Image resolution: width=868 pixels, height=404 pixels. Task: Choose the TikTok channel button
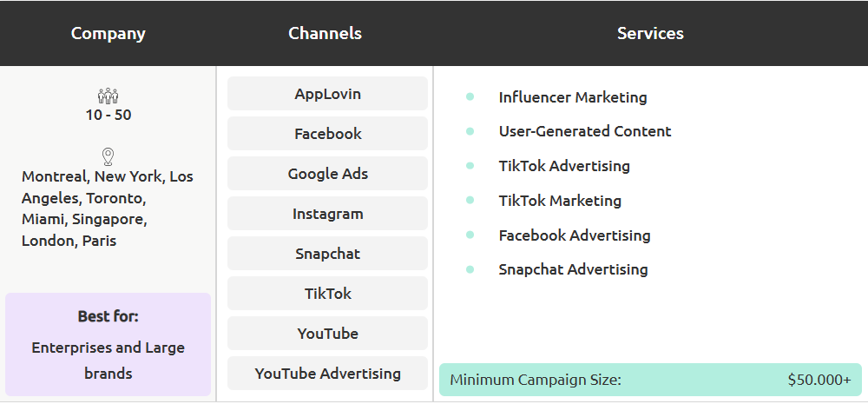point(327,294)
